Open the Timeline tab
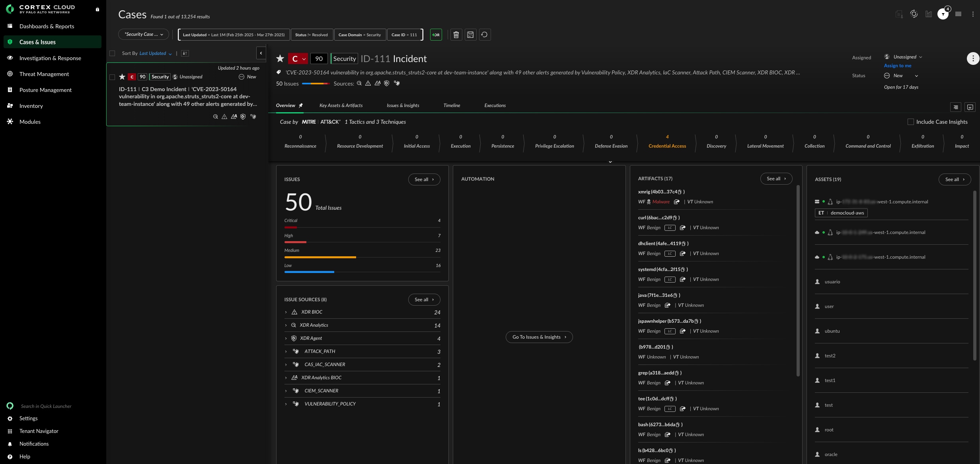980x464 pixels. (x=452, y=105)
